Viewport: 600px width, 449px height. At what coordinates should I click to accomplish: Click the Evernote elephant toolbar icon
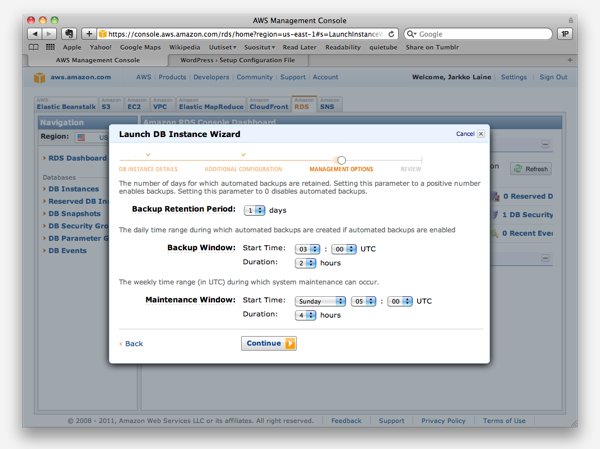point(68,34)
